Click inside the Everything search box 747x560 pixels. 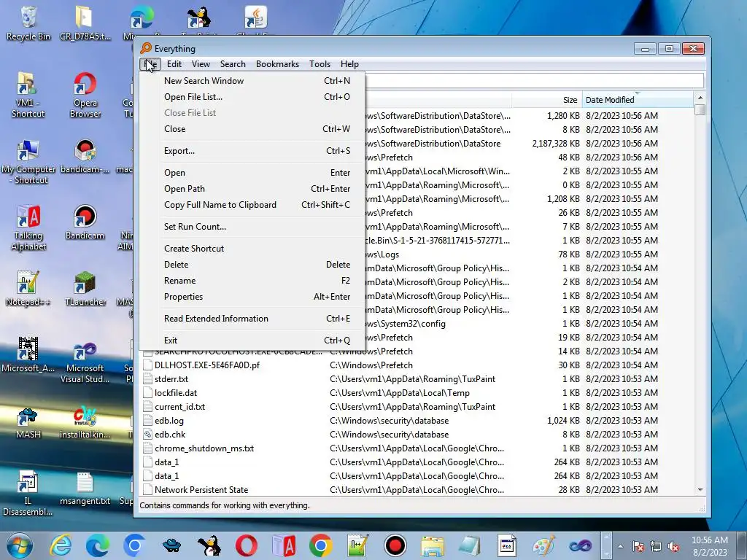point(533,80)
